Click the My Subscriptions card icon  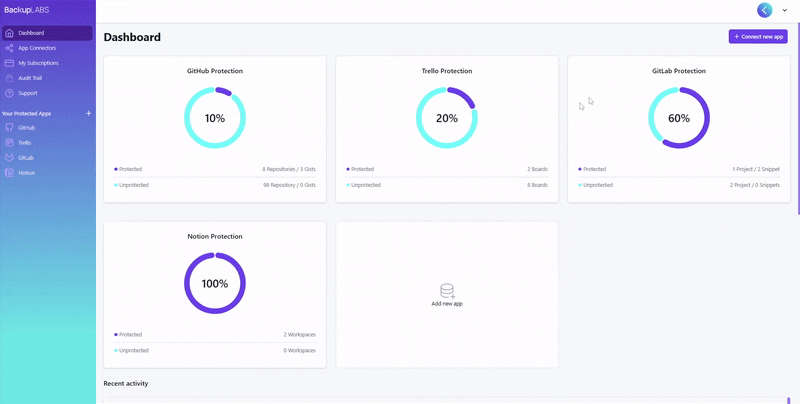pos(9,63)
